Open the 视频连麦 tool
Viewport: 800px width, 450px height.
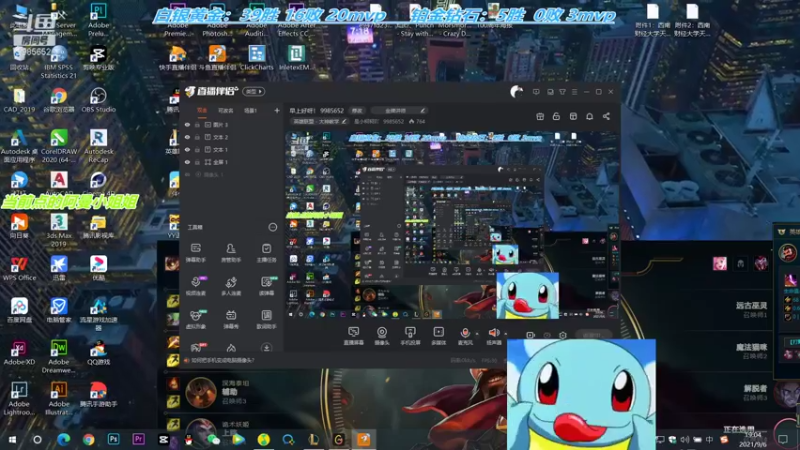tap(195, 286)
